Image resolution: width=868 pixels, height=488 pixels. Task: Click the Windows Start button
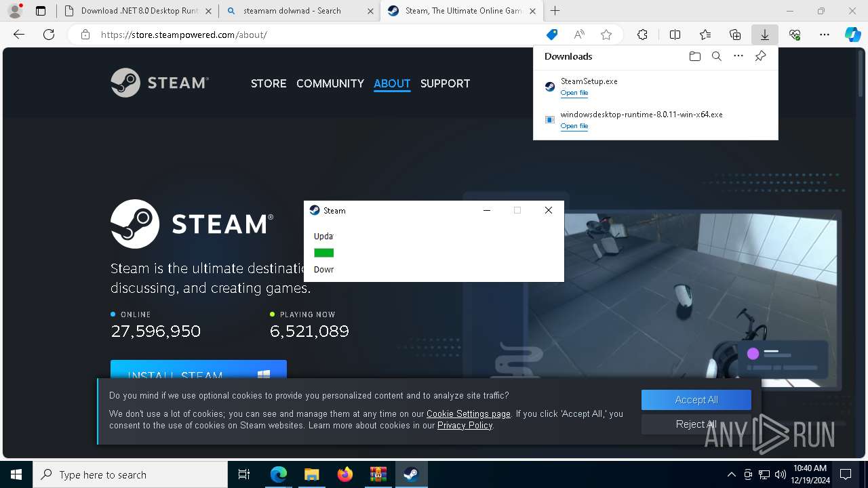pyautogui.click(x=16, y=474)
